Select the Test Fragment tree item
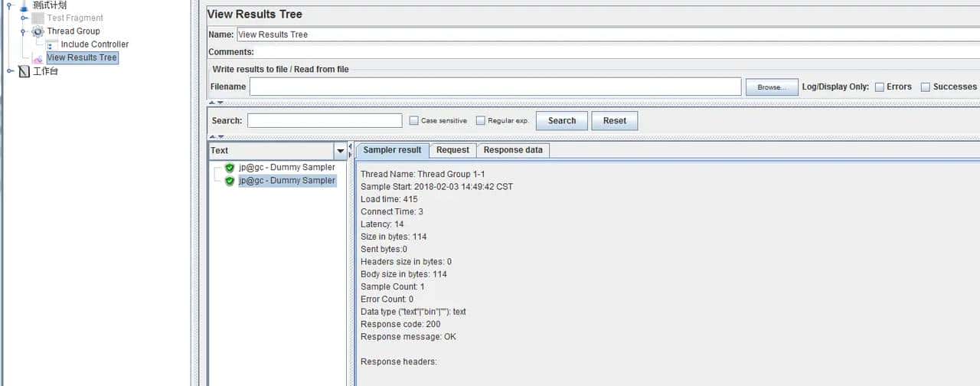The height and width of the screenshot is (386, 980). coord(75,18)
